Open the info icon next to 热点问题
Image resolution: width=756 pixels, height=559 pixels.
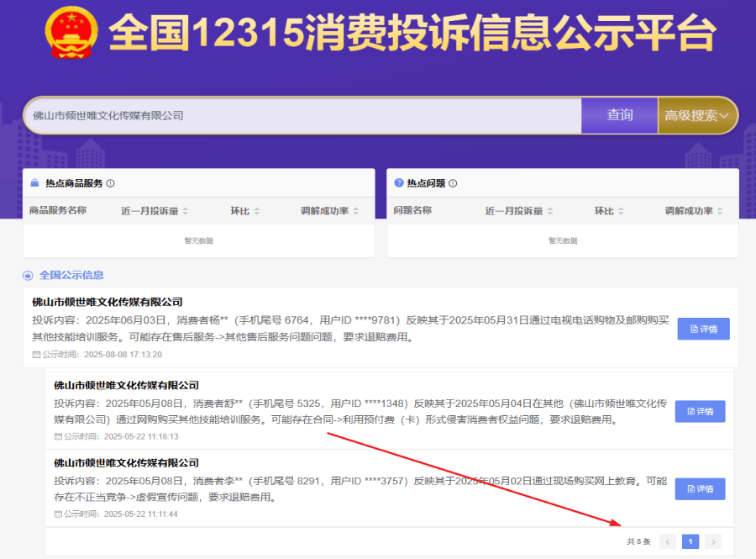click(451, 182)
